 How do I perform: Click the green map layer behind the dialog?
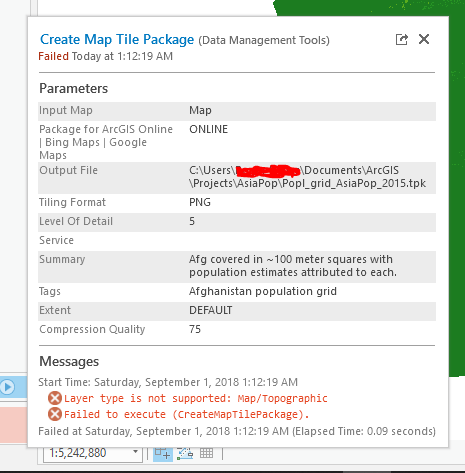pos(457,200)
